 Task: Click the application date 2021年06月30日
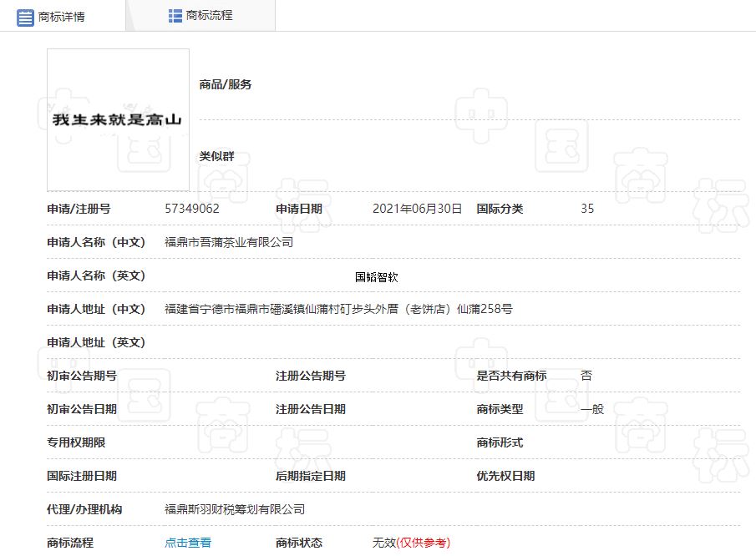coord(417,209)
